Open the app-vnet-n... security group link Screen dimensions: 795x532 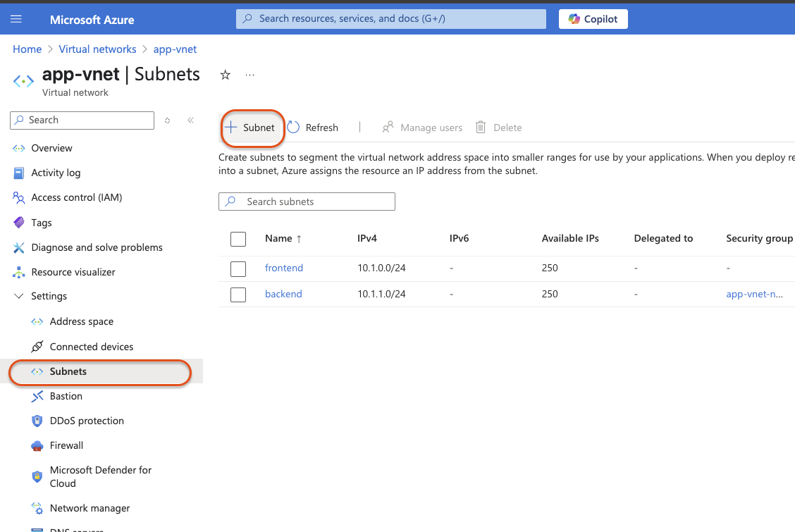pyautogui.click(x=754, y=294)
